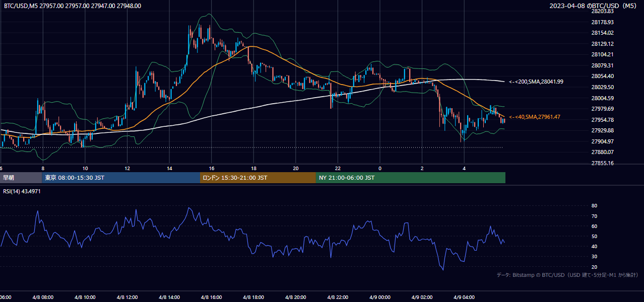
Task: Click the Bitstamp data source note
Action: [x=567, y=275]
